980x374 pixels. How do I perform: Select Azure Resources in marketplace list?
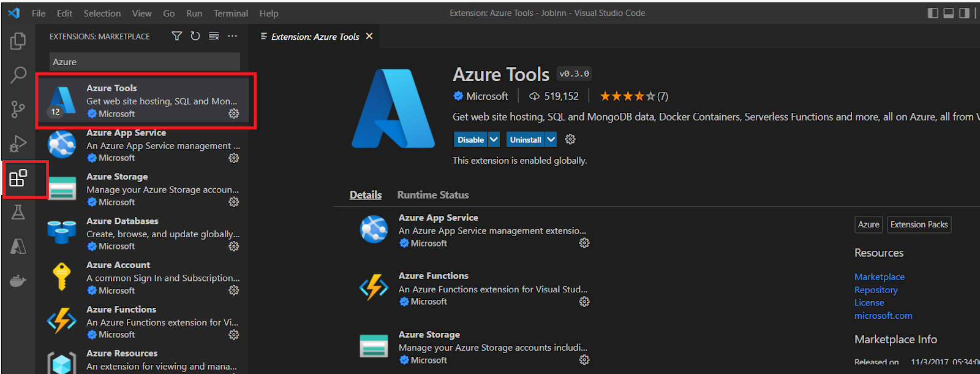tap(143, 360)
